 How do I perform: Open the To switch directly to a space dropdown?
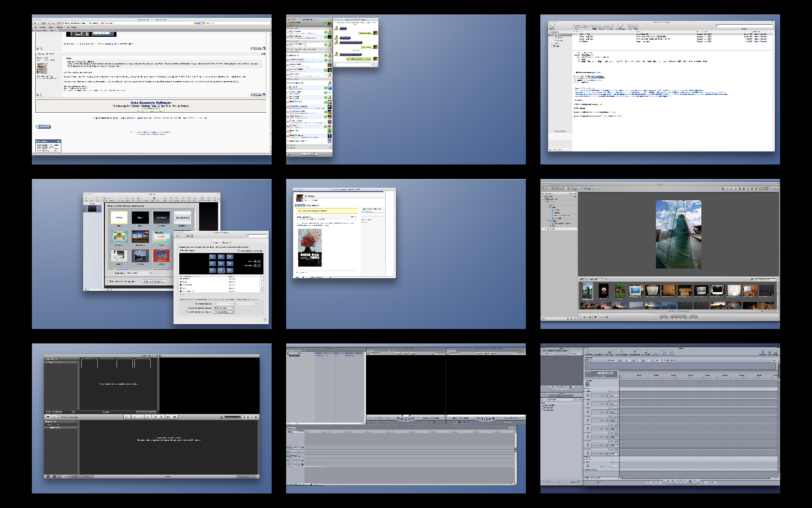[224, 312]
